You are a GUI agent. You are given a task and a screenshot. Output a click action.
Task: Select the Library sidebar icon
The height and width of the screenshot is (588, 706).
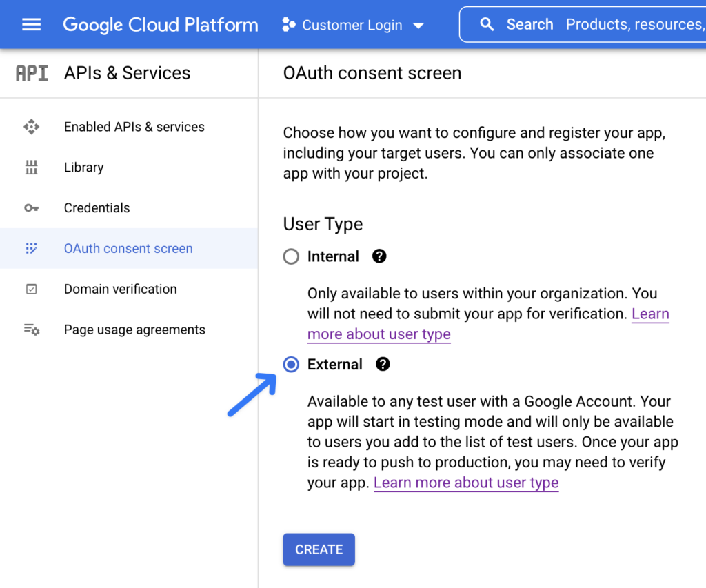(32, 168)
